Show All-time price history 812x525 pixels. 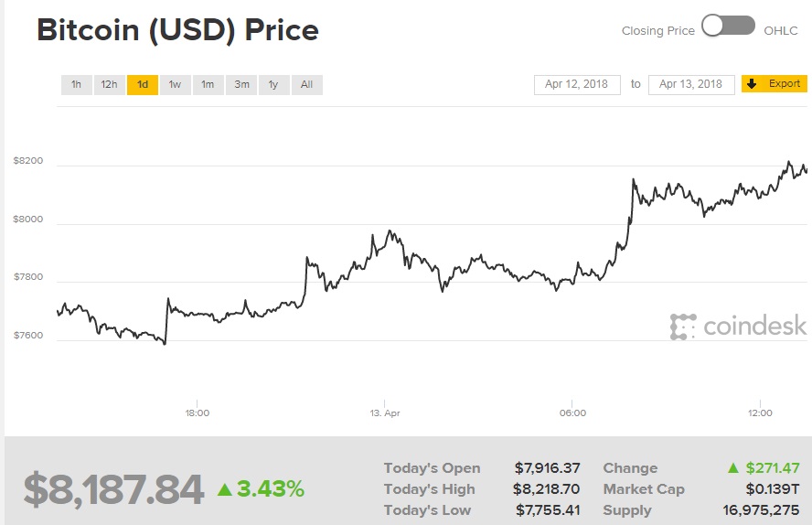tap(306, 85)
